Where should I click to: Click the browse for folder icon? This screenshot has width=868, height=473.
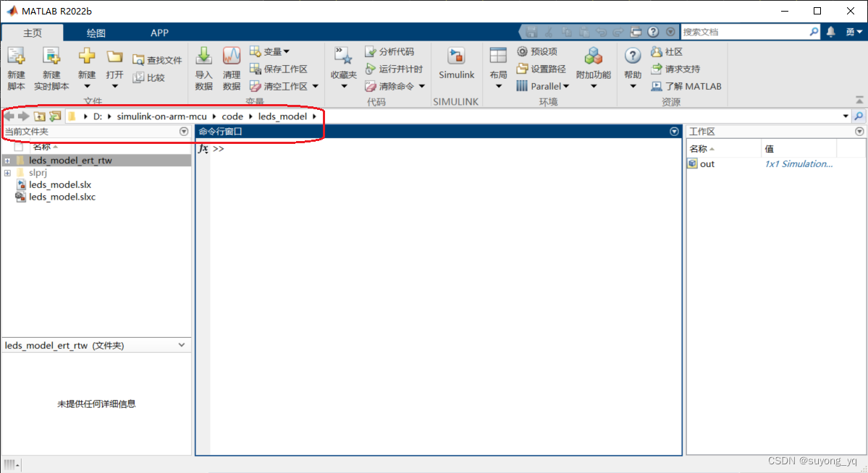click(x=55, y=116)
